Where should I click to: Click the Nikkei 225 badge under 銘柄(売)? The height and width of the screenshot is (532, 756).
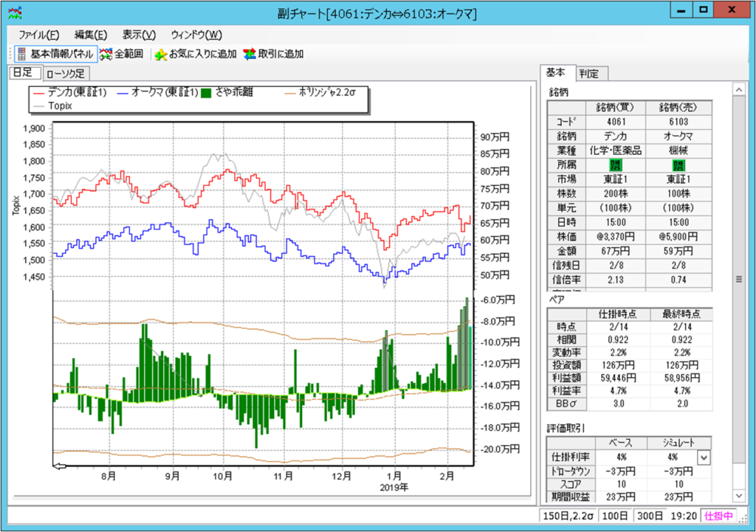point(678,165)
